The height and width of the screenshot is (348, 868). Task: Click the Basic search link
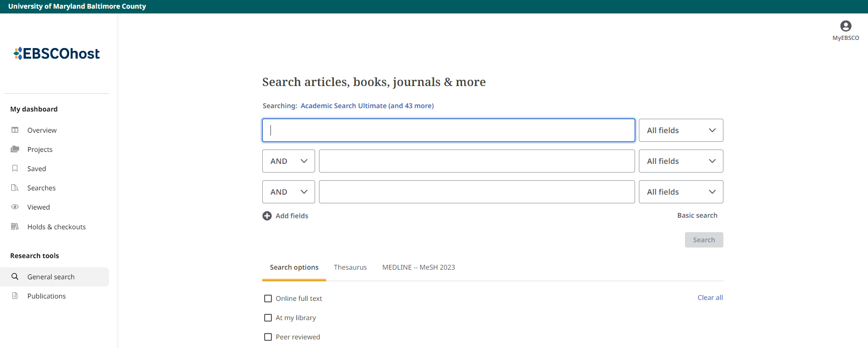pos(697,215)
